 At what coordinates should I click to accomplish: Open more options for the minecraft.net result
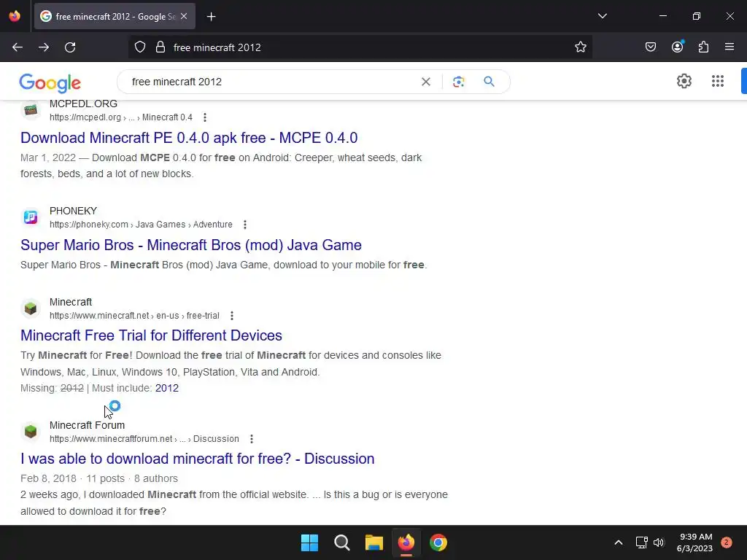[232, 316]
